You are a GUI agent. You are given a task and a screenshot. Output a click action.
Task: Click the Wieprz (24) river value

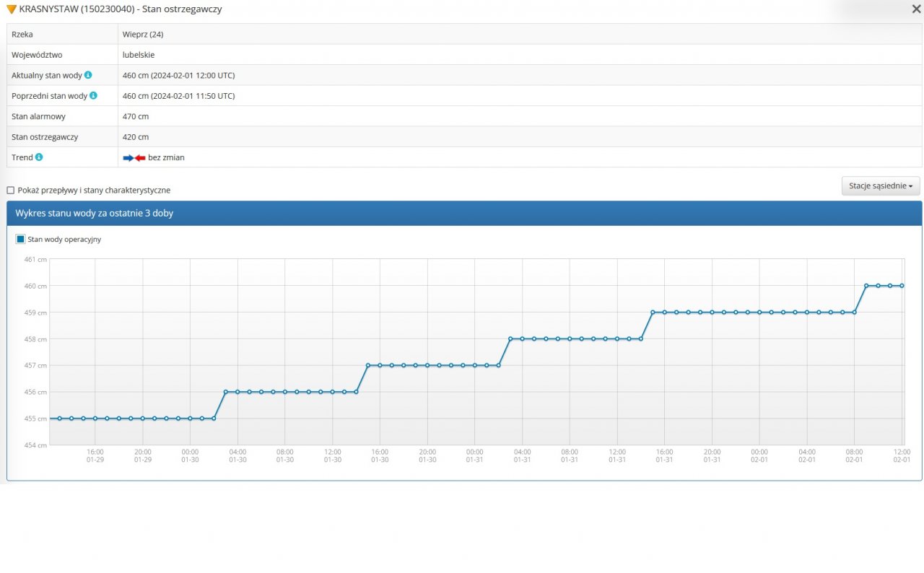pos(143,34)
